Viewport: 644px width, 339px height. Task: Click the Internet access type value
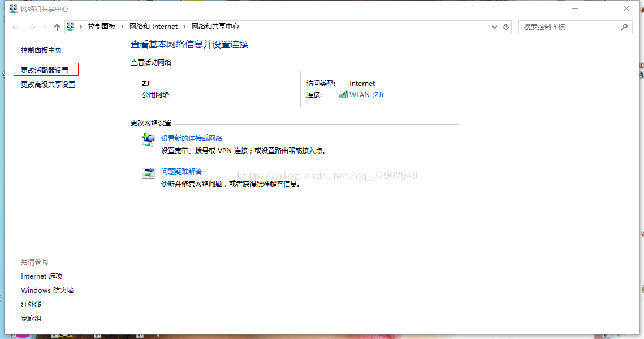362,83
